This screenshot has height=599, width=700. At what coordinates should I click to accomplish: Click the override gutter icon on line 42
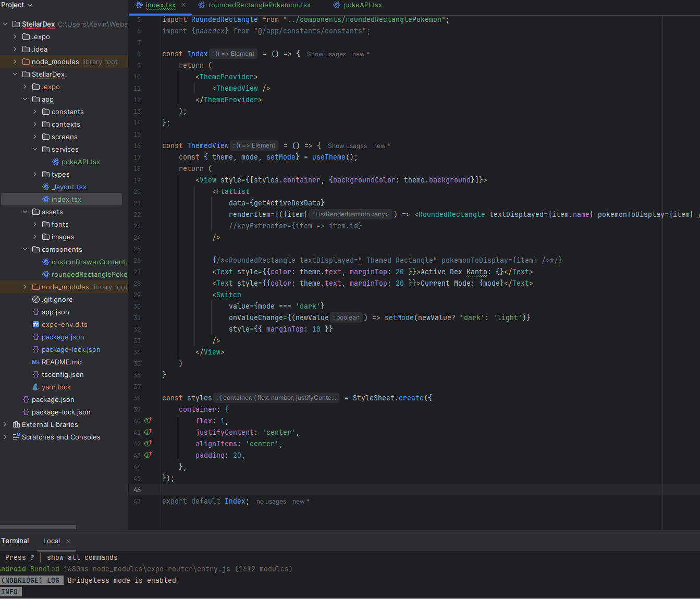[148, 443]
